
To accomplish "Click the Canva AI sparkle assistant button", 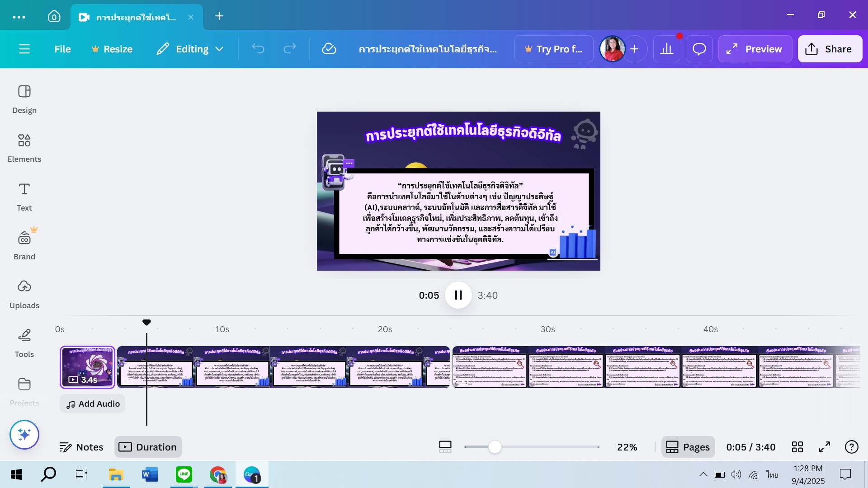I will (24, 435).
